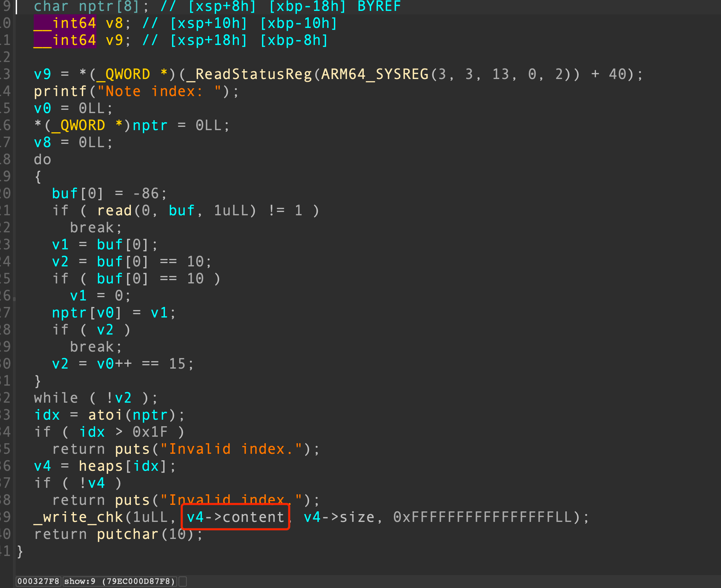Click !v4 in the if condition
Viewport: 721px width, 588px height.
click(92, 483)
